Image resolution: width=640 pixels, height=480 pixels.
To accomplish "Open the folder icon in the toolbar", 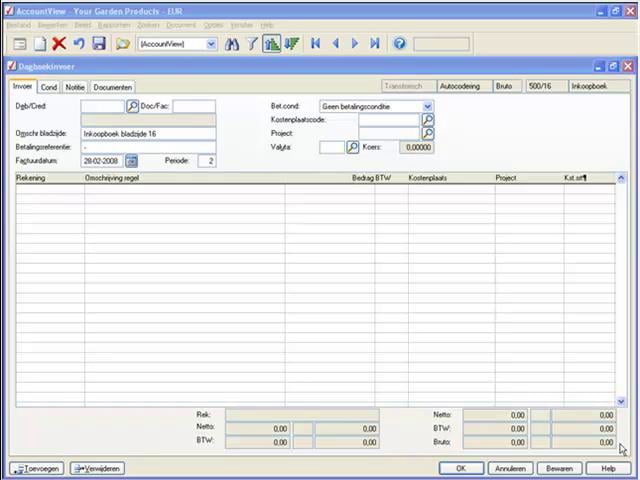I will [122, 44].
